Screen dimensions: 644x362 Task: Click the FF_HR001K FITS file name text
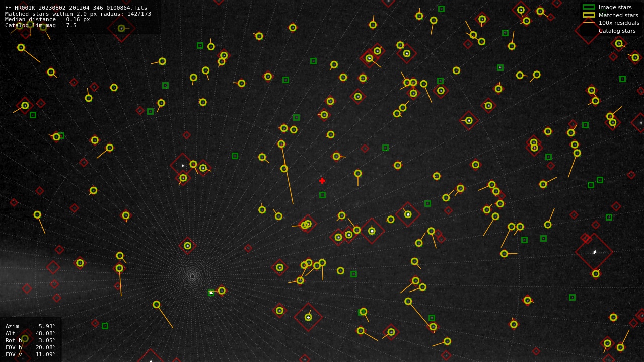click(76, 8)
